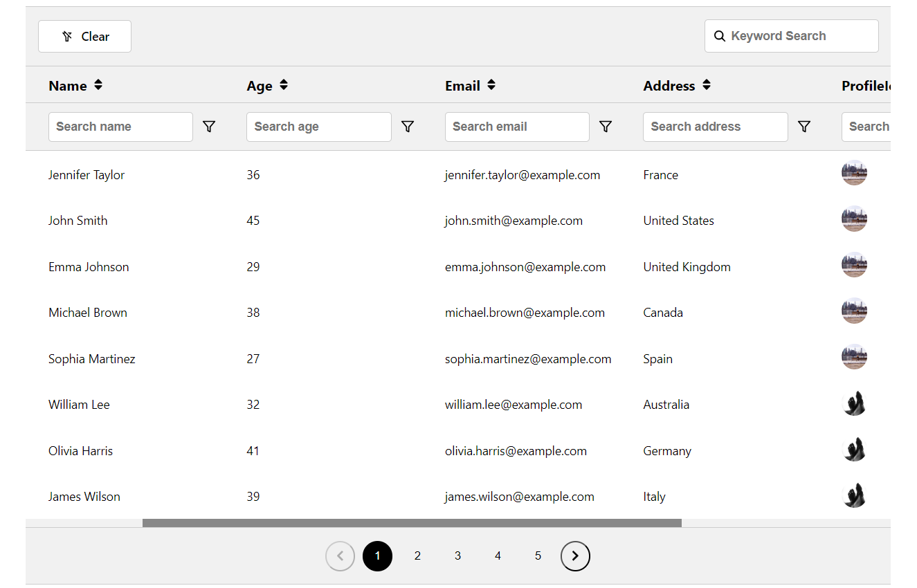Click the Clear filters button

click(84, 37)
